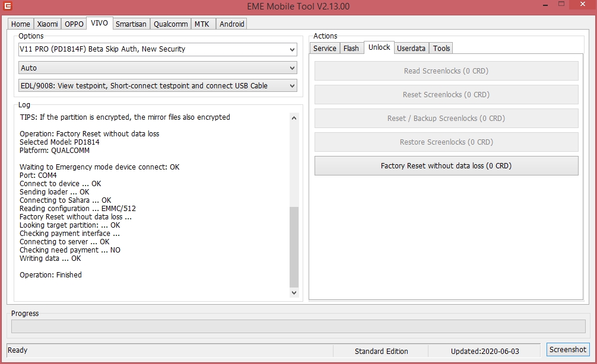Click the 'Port: COM4' log line
Image resolution: width=597 pixels, height=364 pixels.
[38, 175]
